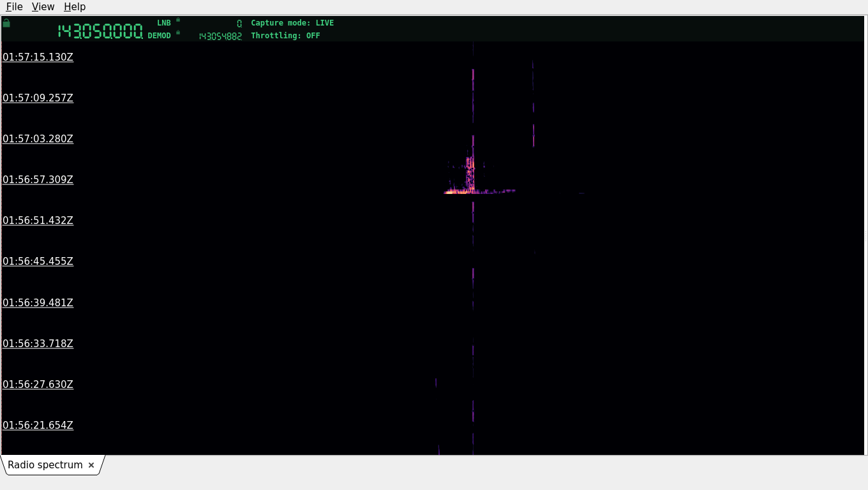Click the Capture mode: LIVE status text
868x490 pixels.
(x=292, y=23)
